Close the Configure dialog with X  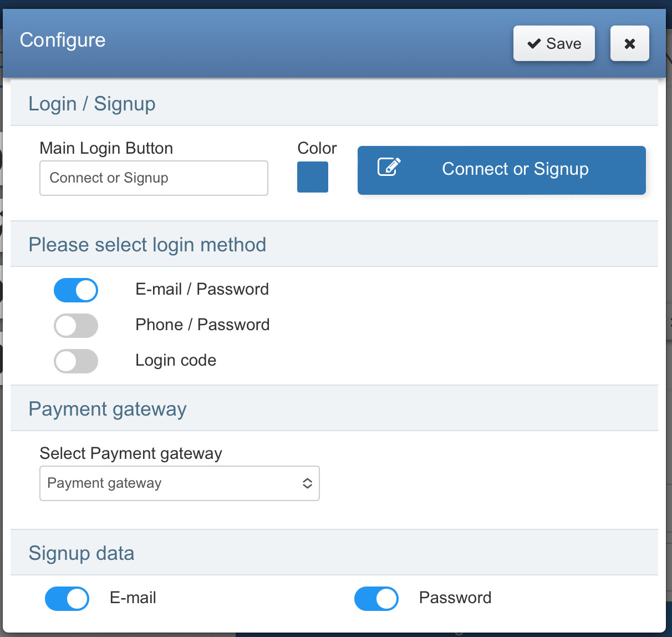point(629,43)
